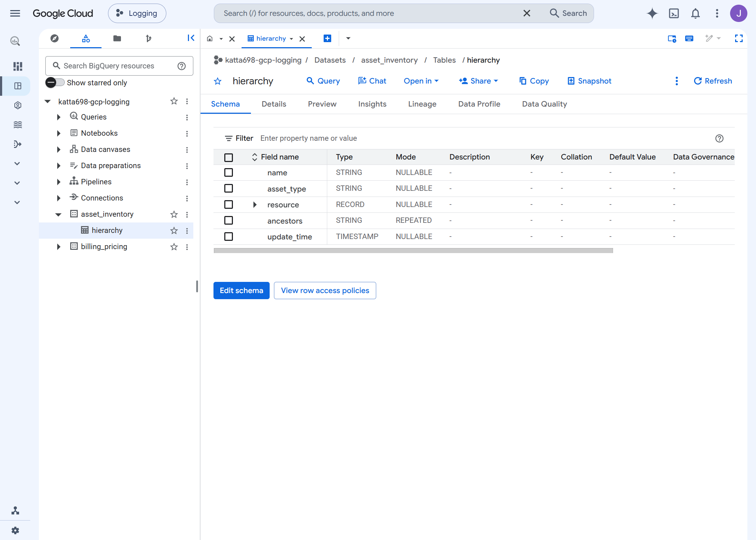Image resolution: width=756 pixels, height=540 pixels.
Task: Open actions menu for asset_inventory dataset
Action: (x=187, y=215)
